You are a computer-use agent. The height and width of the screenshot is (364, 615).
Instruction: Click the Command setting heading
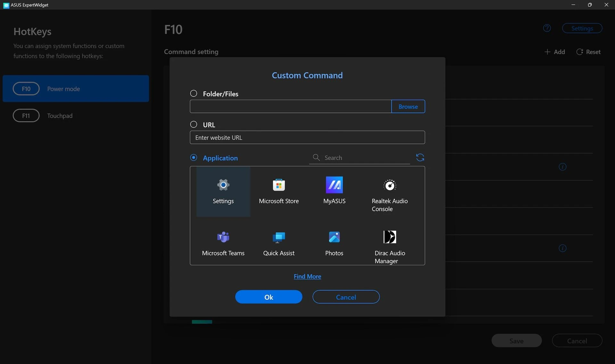point(191,52)
